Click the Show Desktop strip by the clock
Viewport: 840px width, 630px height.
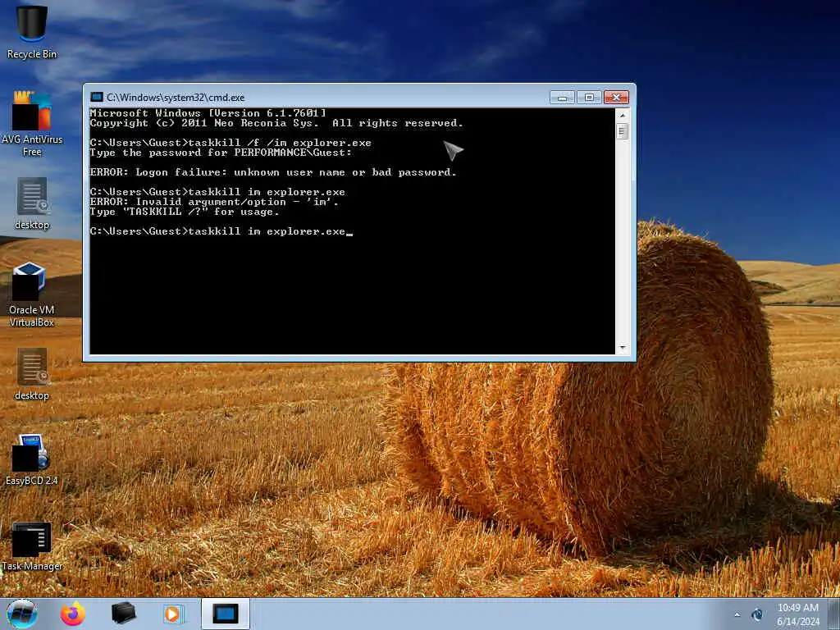[833, 614]
